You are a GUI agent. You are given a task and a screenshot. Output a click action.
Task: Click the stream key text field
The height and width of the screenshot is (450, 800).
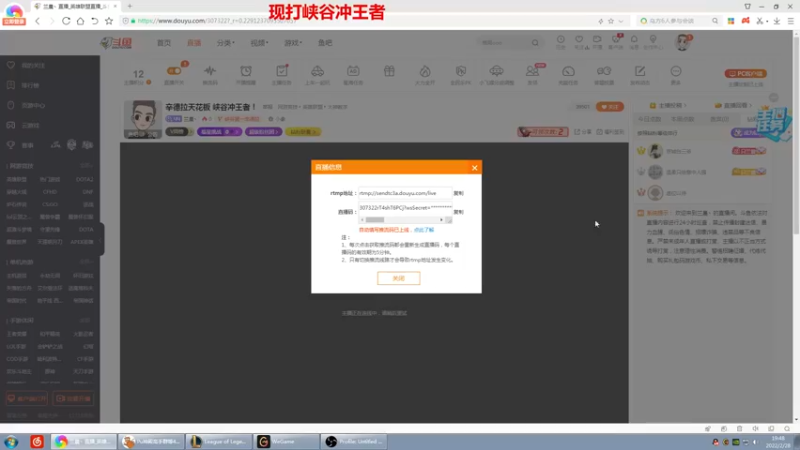405,208
